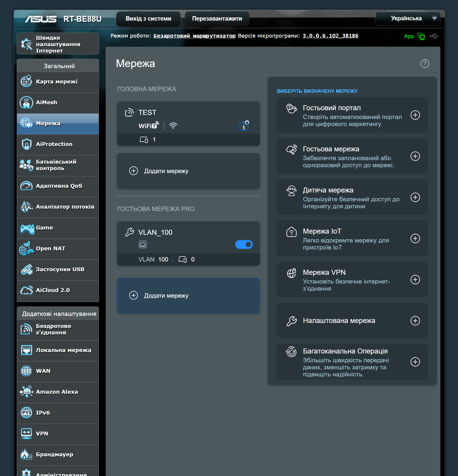Click the Гостьова мережа cloud icon
The image size is (458, 476).
292,150
